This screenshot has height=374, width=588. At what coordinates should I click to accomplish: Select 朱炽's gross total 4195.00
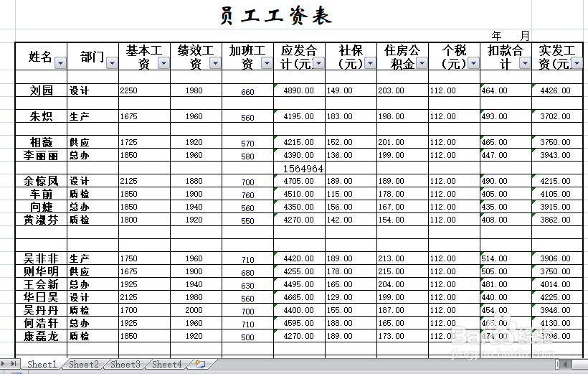[299, 116]
